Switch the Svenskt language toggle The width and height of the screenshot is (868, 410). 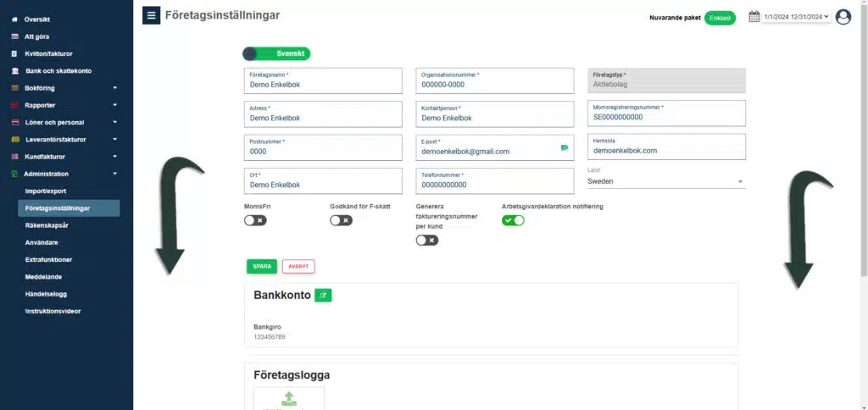(x=277, y=53)
